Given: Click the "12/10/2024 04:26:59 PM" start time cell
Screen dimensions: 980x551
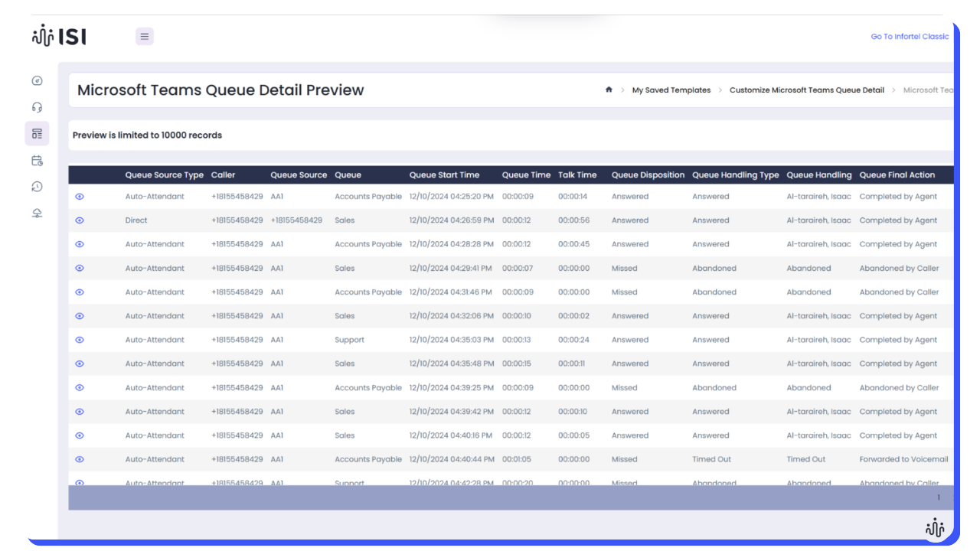Looking at the screenshot, I should point(452,220).
